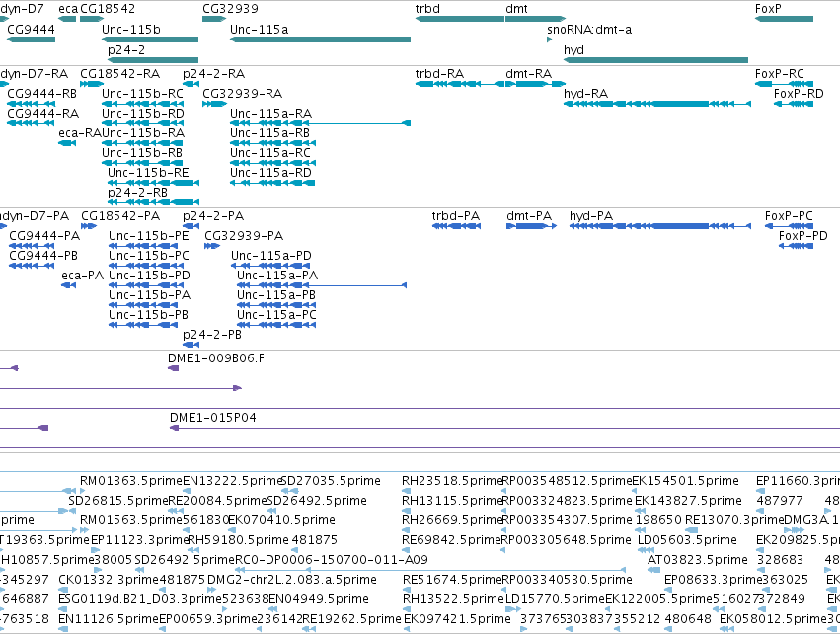Click the DMG2-chr2L.2.083.a.5prime label
Viewport: 840px width, 634px height.
coord(292,580)
